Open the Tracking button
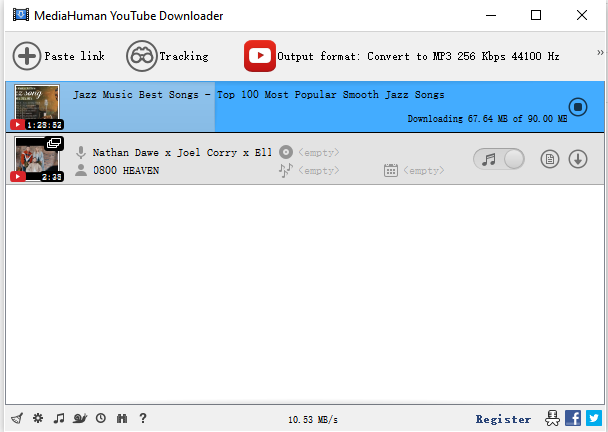608x432 pixels. coord(167,56)
